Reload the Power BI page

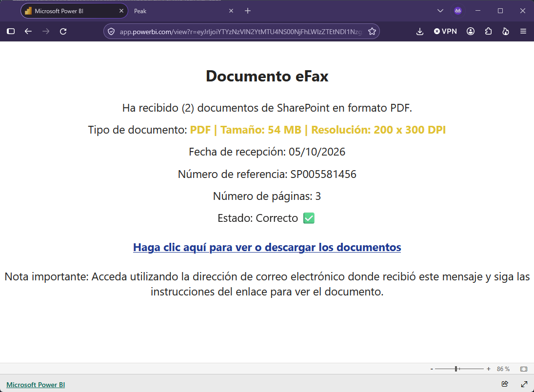click(63, 31)
